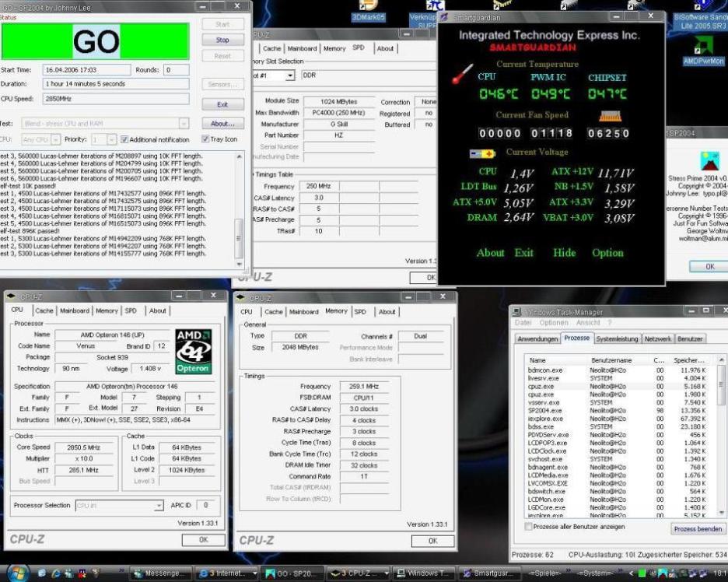Select SP2004.exe process row

click(621, 411)
